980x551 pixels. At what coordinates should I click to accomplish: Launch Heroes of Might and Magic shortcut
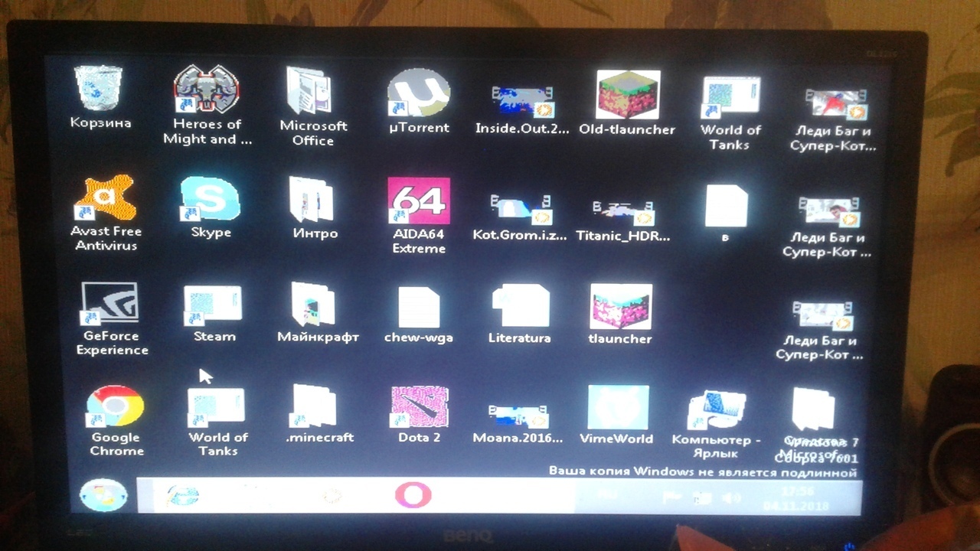click(x=206, y=90)
